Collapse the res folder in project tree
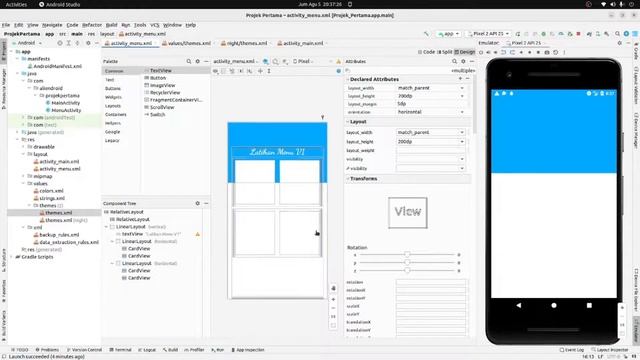 click(x=18, y=140)
